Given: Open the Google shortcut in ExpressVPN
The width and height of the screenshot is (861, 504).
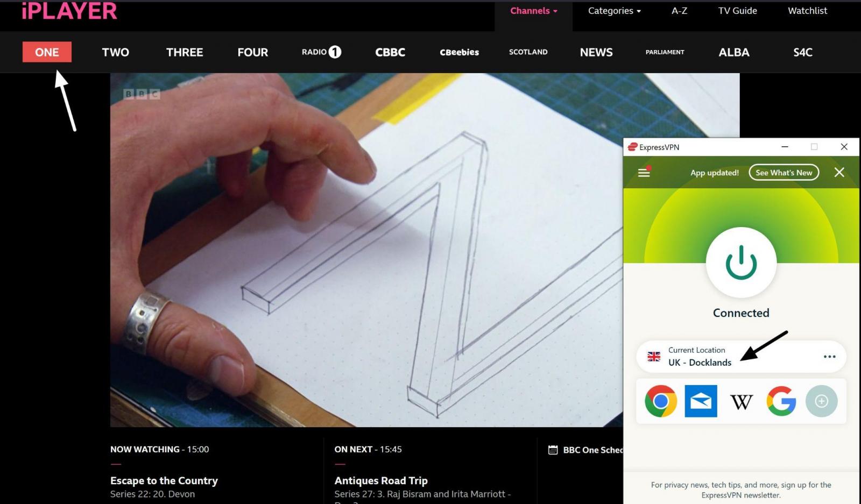Looking at the screenshot, I should pyautogui.click(x=781, y=401).
